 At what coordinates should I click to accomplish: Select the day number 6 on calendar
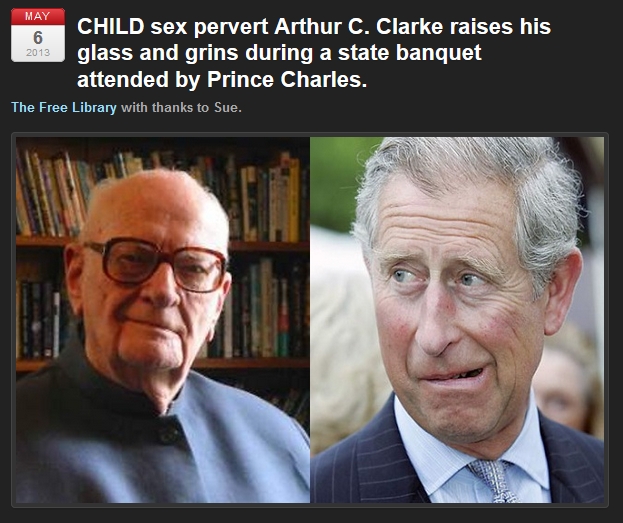38,38
